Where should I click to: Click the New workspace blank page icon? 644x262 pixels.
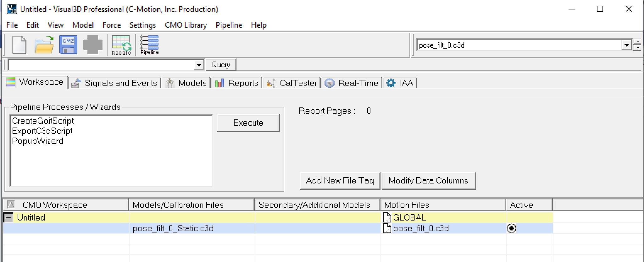tap(19, 45)
